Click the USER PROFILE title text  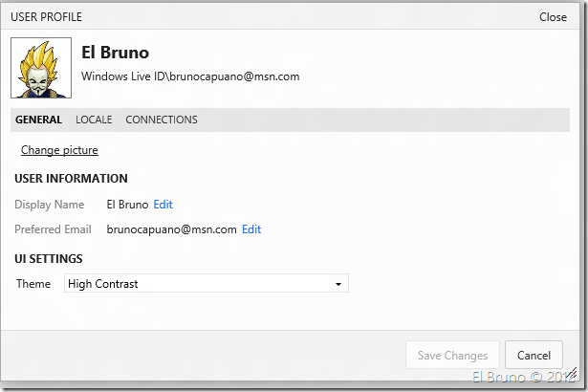46,17
